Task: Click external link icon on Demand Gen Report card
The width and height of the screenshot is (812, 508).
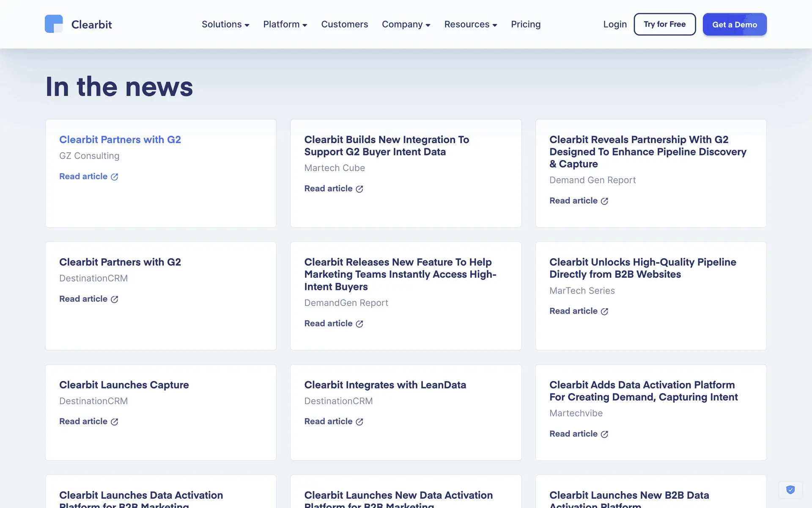Action: (x=604, y=202)
